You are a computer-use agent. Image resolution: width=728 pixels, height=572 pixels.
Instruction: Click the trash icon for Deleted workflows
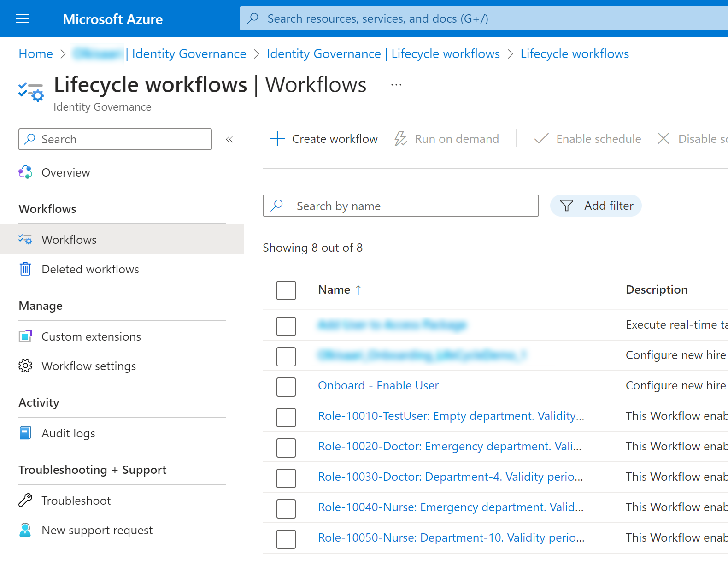(x=25, y=269)
